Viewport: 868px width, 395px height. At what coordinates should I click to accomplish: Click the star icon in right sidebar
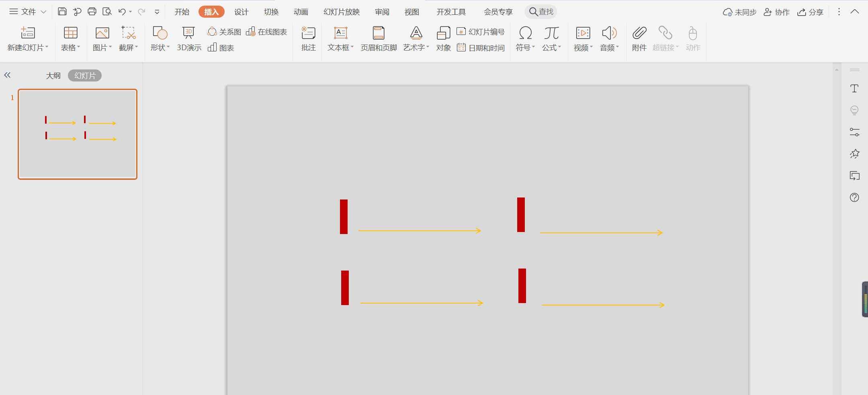[x=854, y=154]
